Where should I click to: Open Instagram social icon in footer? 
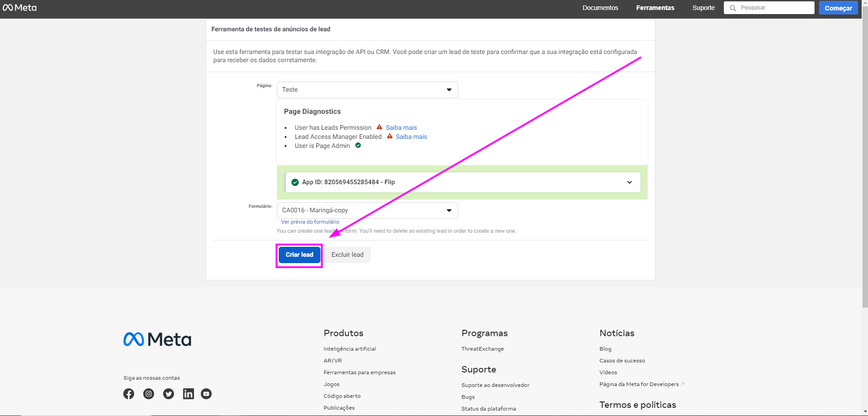149,394
